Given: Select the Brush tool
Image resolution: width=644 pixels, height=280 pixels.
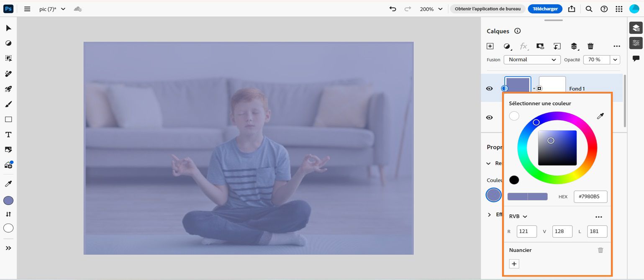Looking at the screenshot, I should 8,104.
